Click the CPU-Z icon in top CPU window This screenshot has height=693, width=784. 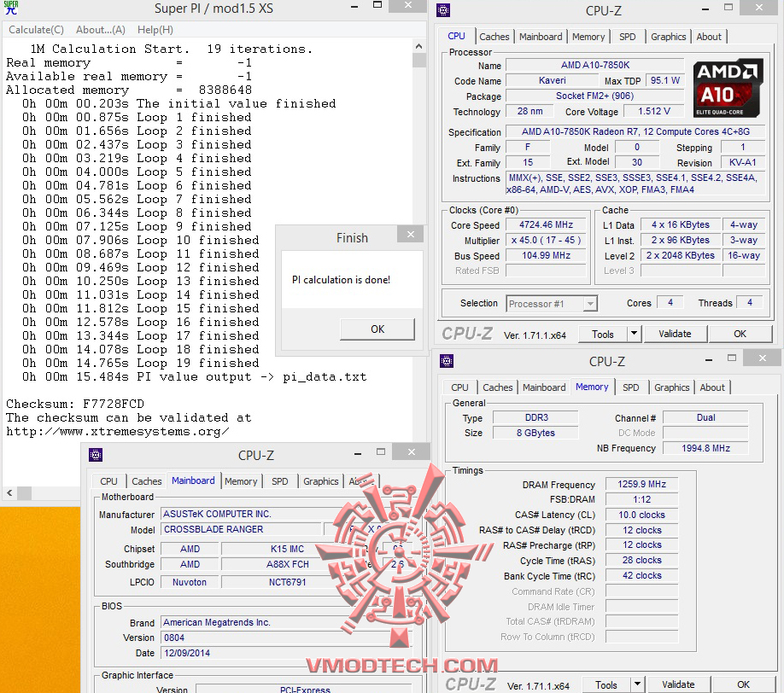point(443,10)
